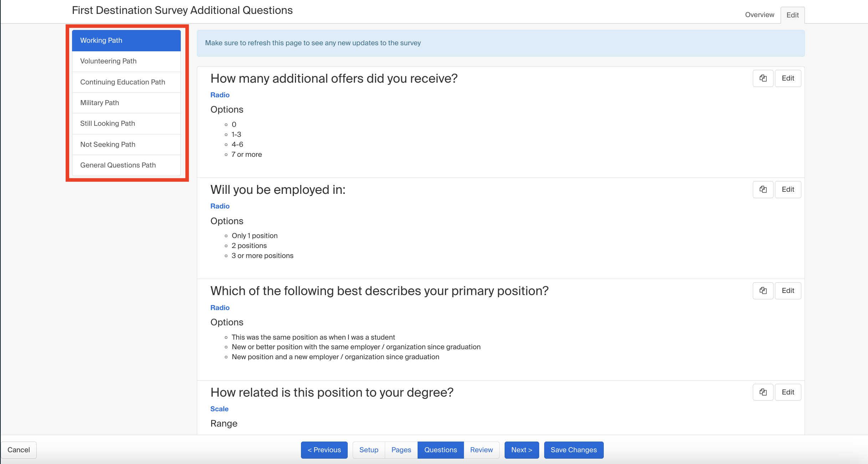Copy the "How related is this position" question
The width and height of the screenshot is (868, 464).
pos(763,392)
